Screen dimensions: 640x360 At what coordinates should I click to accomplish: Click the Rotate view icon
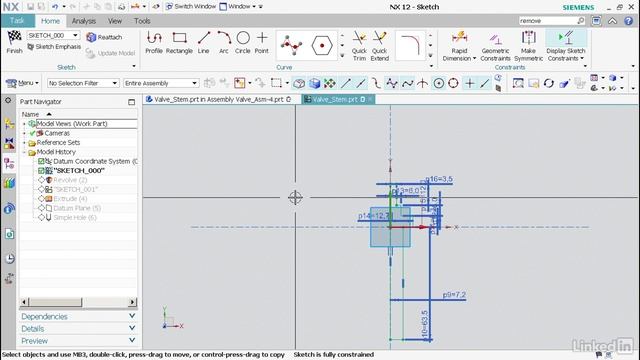tap(549, 83)
